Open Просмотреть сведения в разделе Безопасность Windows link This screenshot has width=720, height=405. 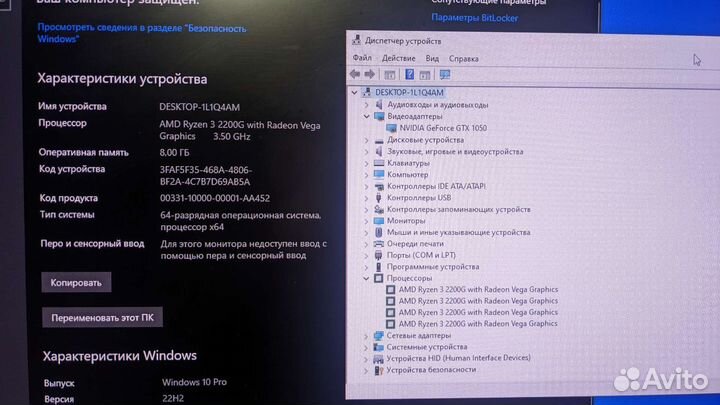142,33
